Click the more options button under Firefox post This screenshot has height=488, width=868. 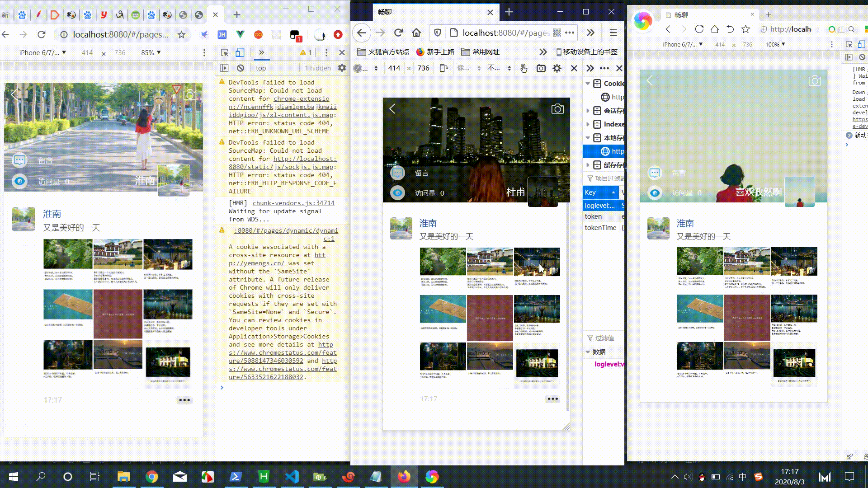pyautogui.click(x=552, y=399)
